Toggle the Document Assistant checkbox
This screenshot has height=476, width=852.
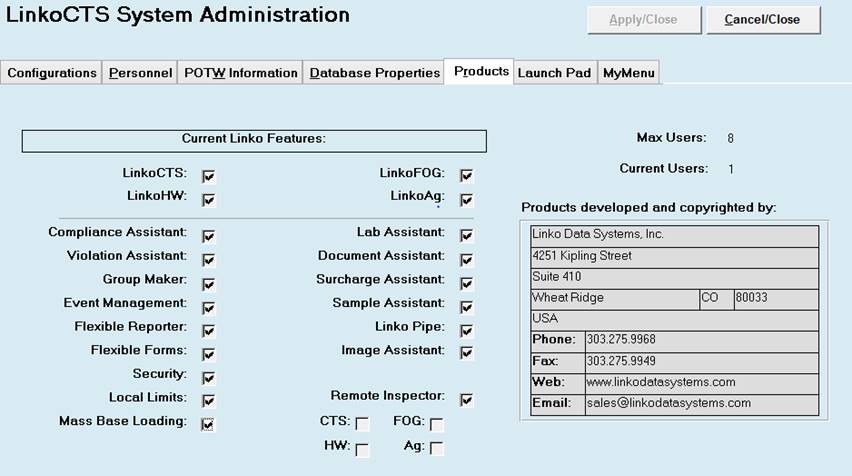tap(466, 260)
